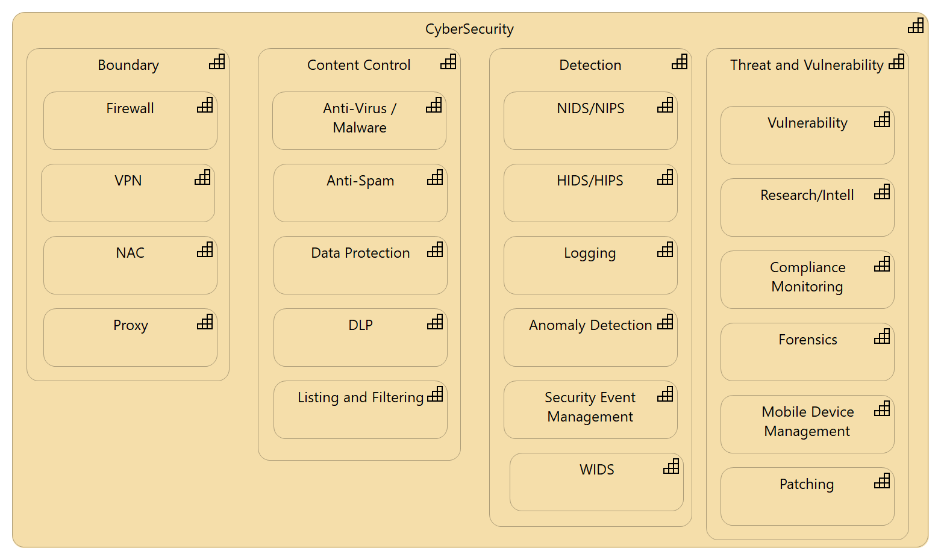Click the DLP box capability icon
This screenshot has width=941, height=560.
pyautogui.click(x=435, y=322)
